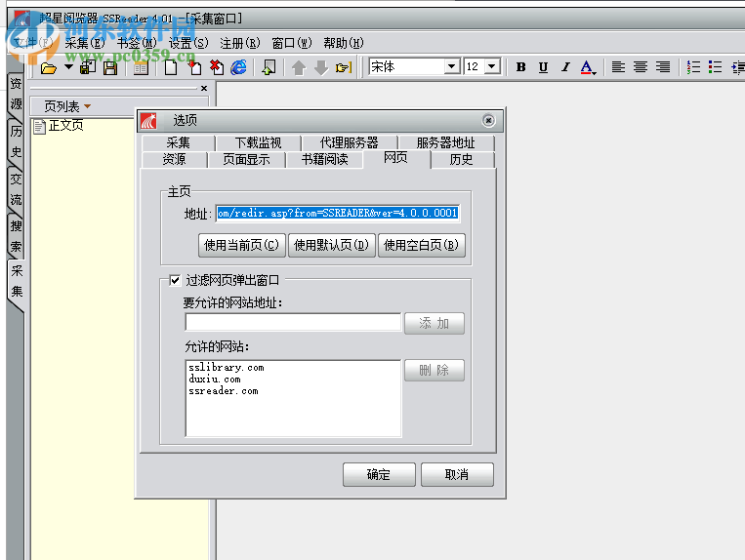Viewport: 745px width, 560px height.
Task: Open the 窗口(W) menu
Action: [292, 43]
